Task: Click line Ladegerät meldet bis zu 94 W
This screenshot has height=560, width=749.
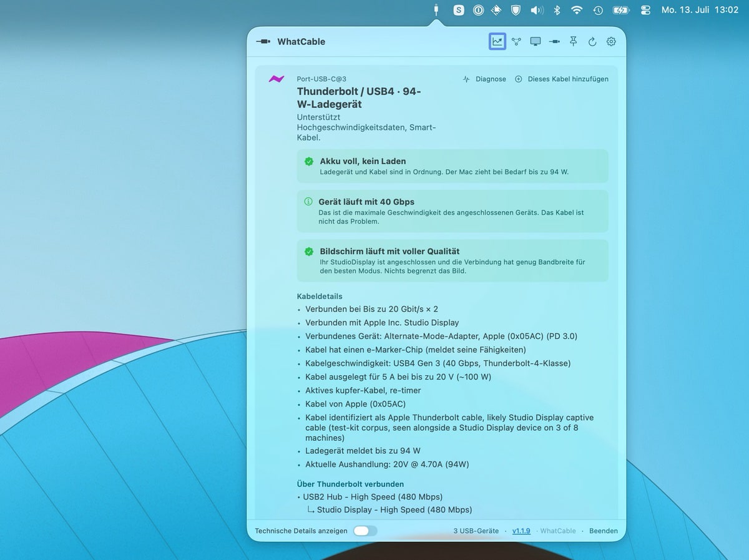Action: pos(363,451)
